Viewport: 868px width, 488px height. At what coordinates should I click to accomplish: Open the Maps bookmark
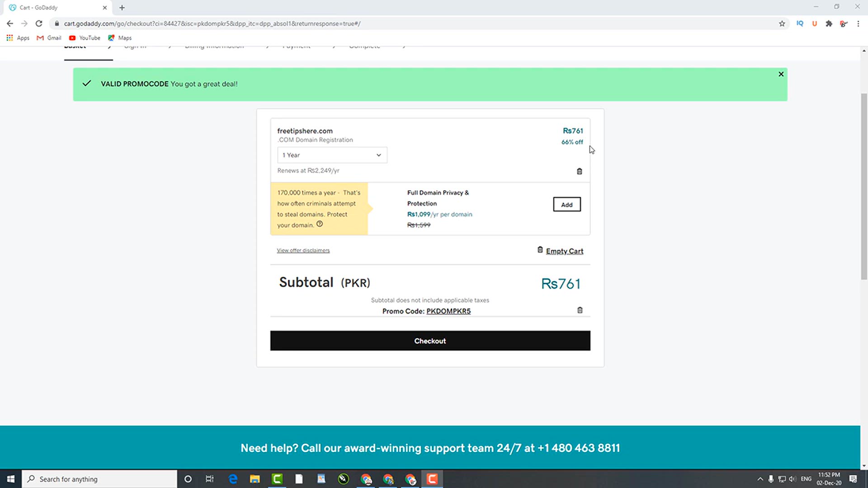pos(120,38)
